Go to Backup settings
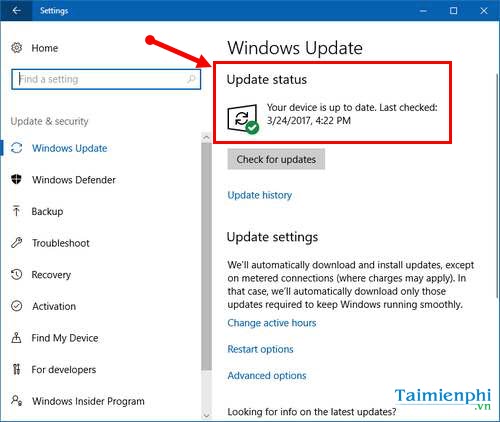500x422 pixels. point(47,211)
